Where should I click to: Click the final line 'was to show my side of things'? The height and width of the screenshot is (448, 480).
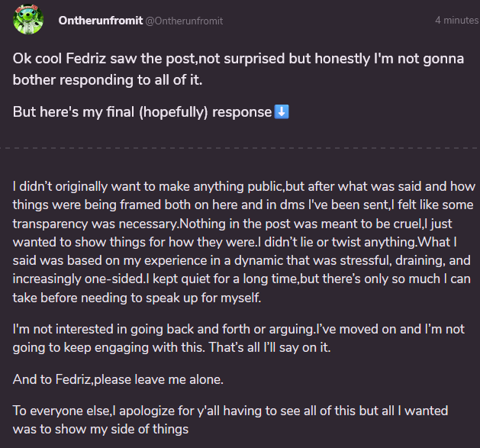click(101, 430)
